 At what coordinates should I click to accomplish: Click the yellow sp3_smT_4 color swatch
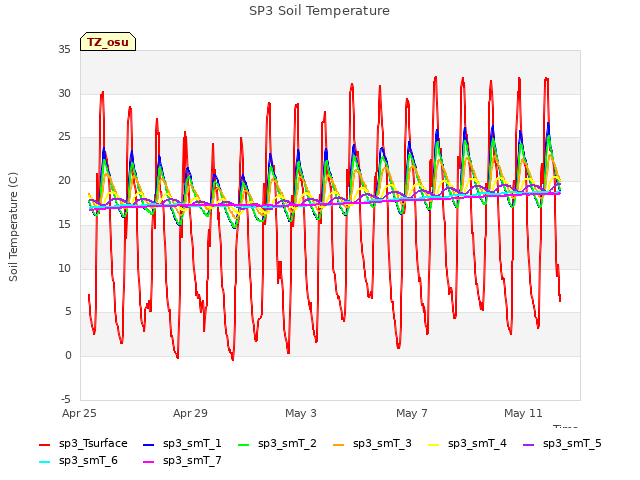[x=433, y=444]
